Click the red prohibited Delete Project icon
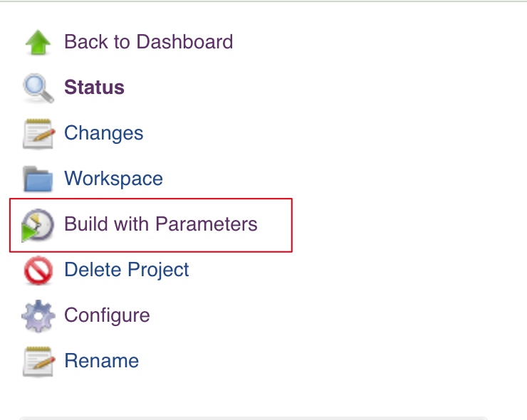Viewport: 527px width, 420px height. click(38, 271)
